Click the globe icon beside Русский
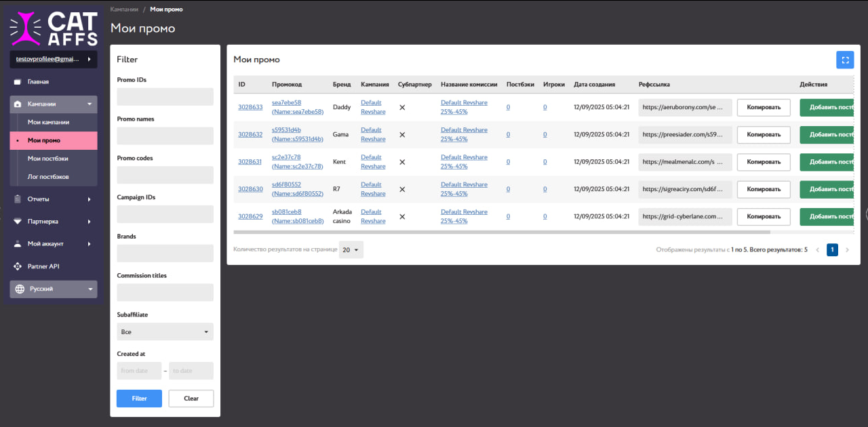This screenshot has height=427, width=868. [20, 289]
